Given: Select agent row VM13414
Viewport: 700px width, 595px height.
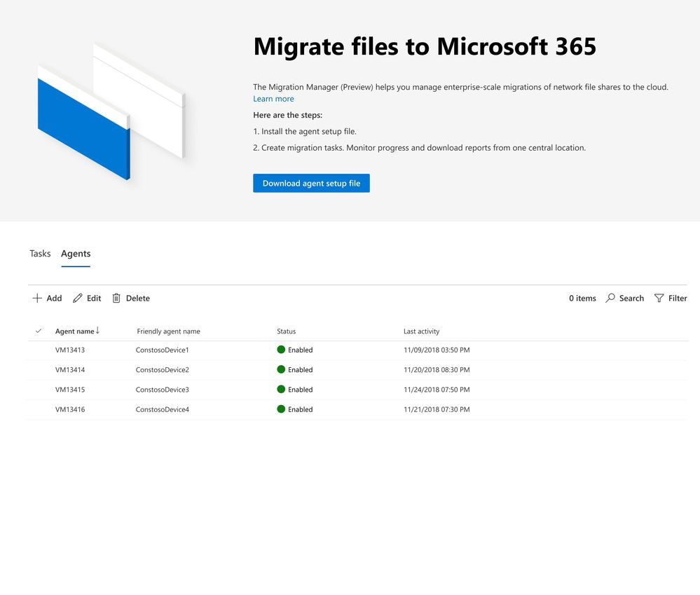Looking at the screenshot, I should click(x=357, y=369).
